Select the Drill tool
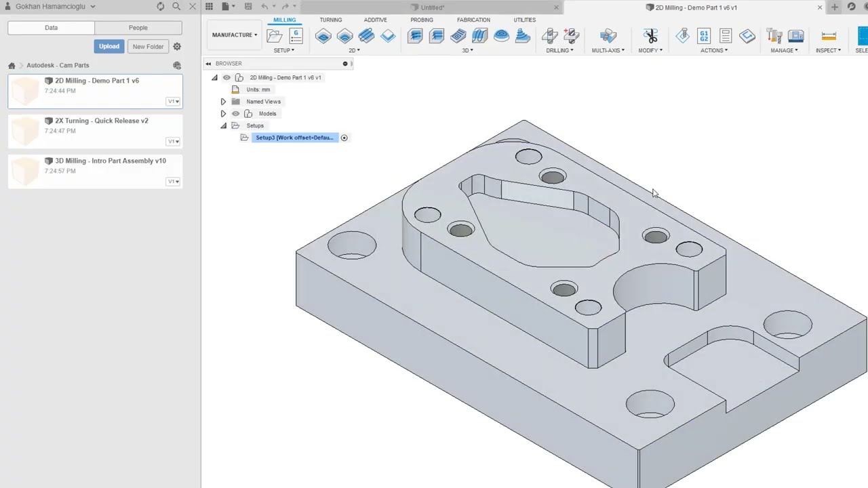Screen dimensions: 868x488 pos(550,36)
